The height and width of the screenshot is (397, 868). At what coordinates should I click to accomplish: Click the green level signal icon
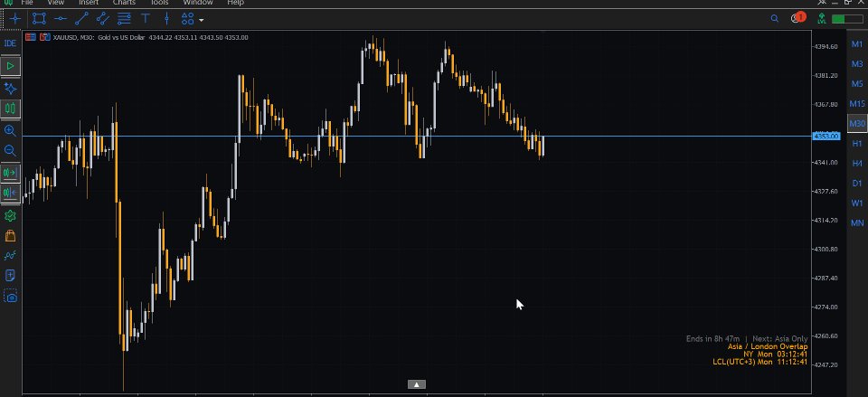(822, 19)
